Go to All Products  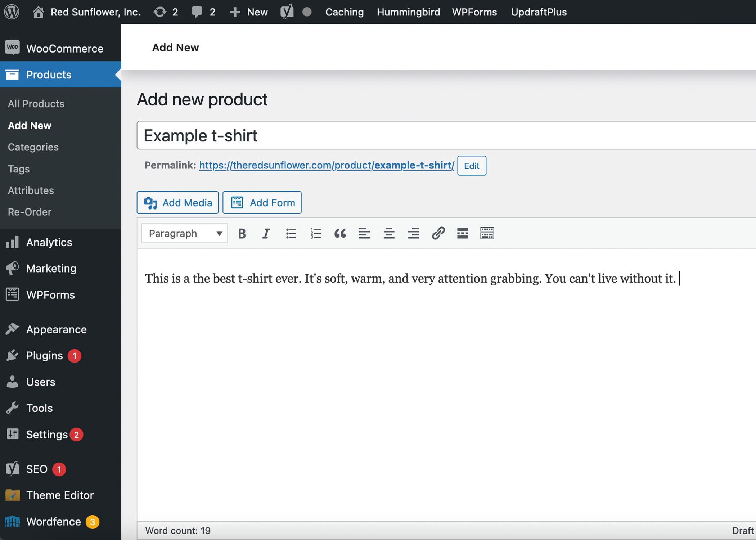click(36, 104)
